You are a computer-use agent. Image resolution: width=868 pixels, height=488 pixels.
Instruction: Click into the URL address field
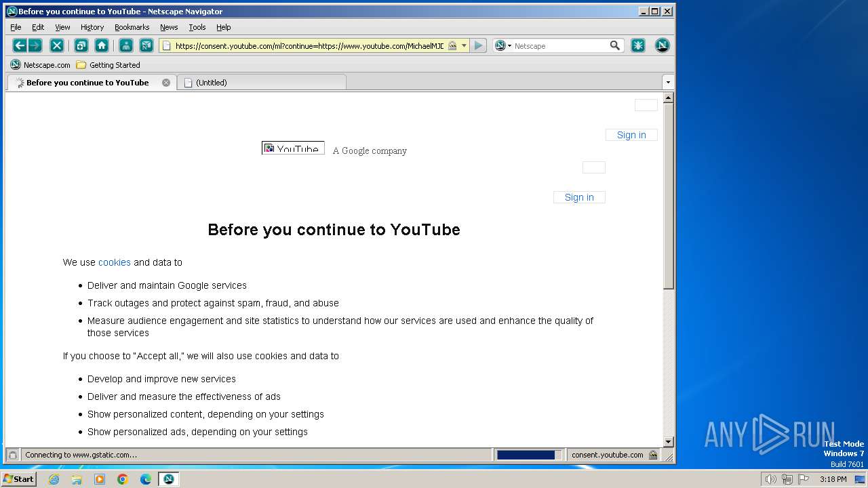coord(309,45)
